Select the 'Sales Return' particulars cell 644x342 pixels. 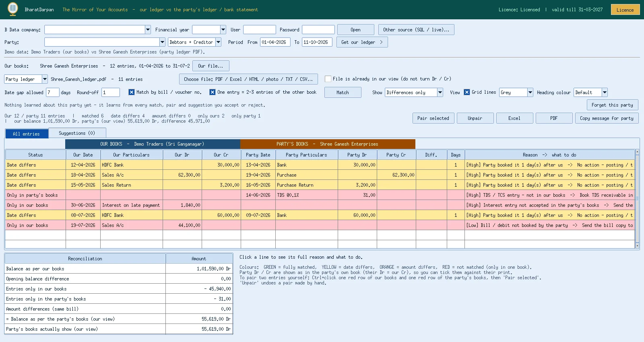pyautogui.click(x=132, y=185)
